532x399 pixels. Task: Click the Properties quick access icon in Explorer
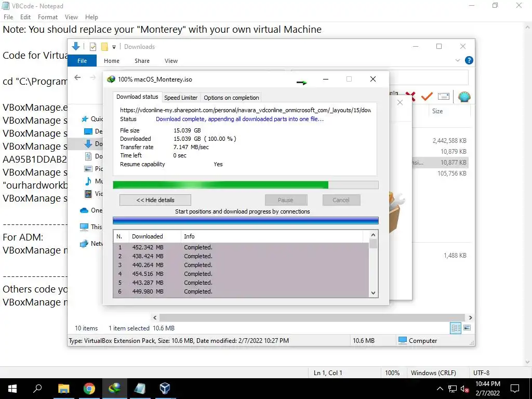point(93,47)
